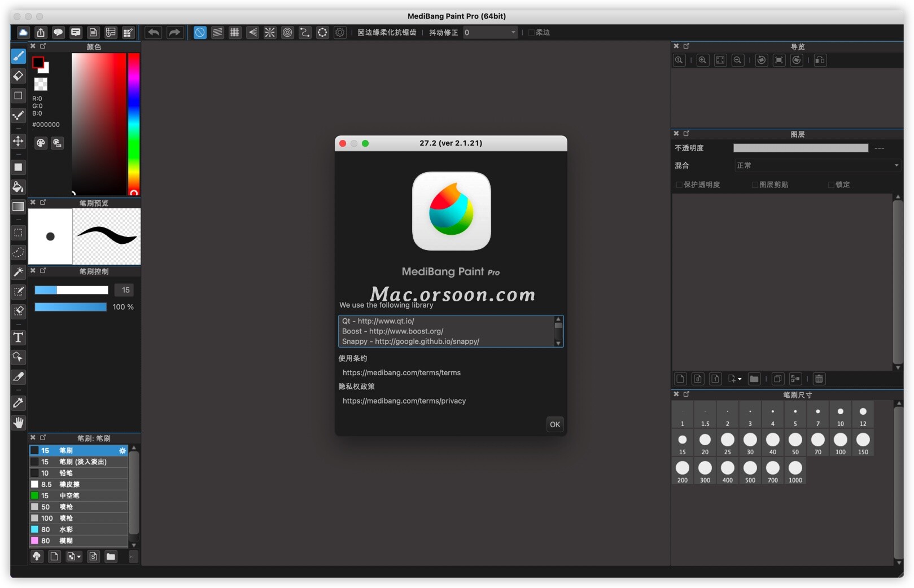Open the 混合 blend mode dropdown

(817, 165)
